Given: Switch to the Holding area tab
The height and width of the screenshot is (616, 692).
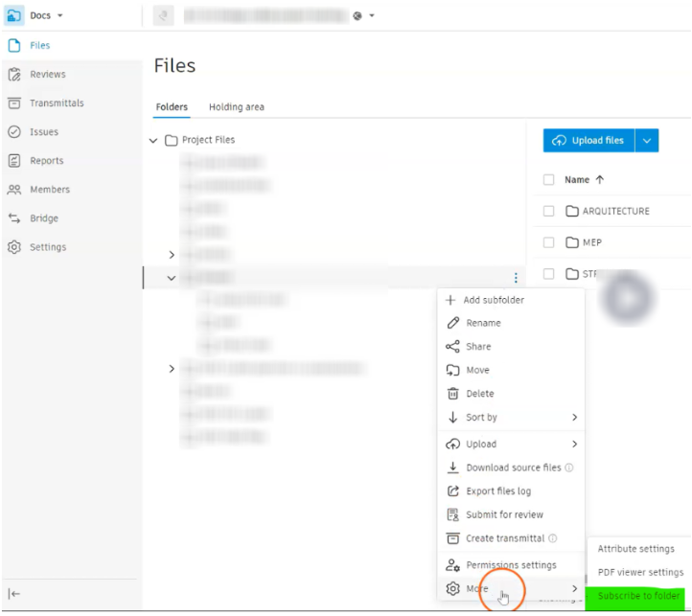Looking at the screenshot, I should coord(237,107).
